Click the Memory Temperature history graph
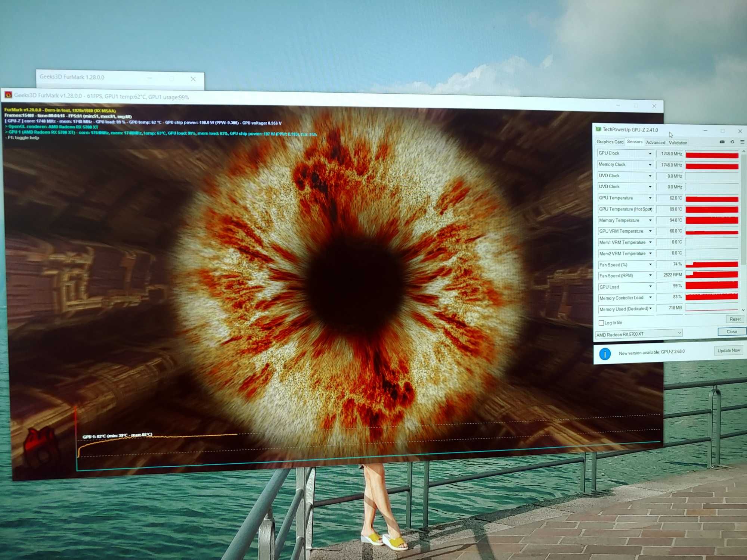 coord(712,220)
